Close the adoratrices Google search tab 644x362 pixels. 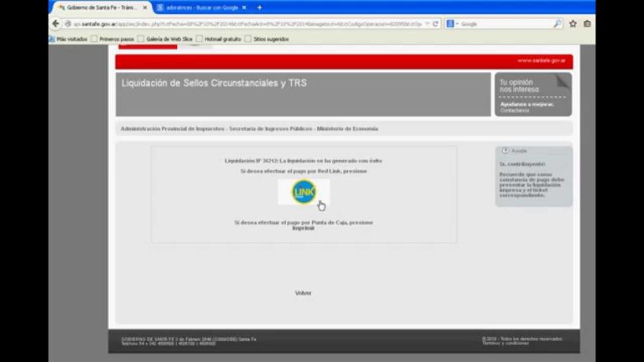244,8
